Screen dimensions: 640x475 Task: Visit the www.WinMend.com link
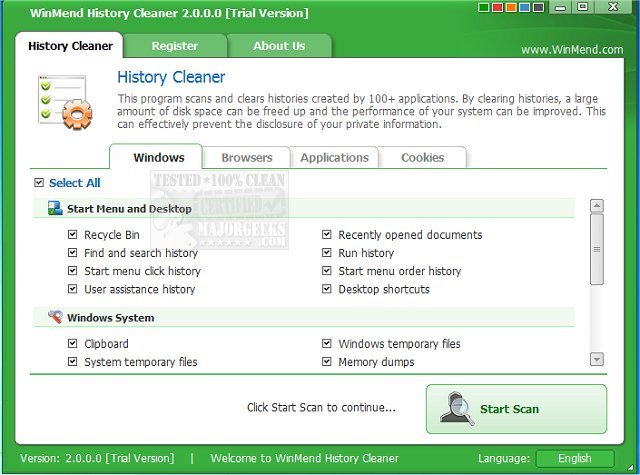coord(572,50)
